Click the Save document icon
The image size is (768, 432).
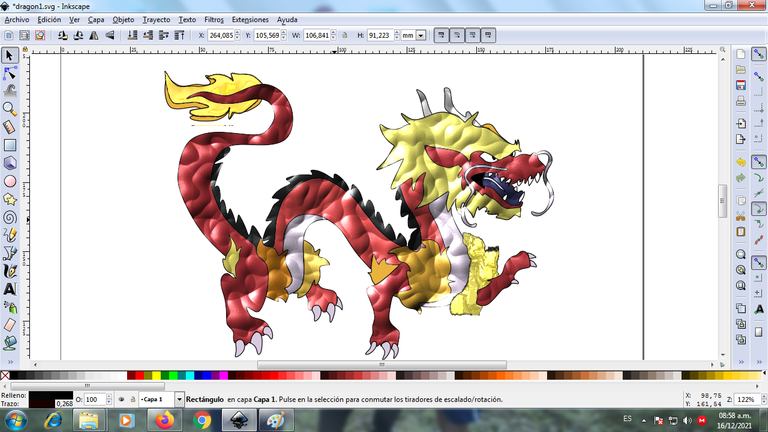pyautogui.click(x=741, y=85)
